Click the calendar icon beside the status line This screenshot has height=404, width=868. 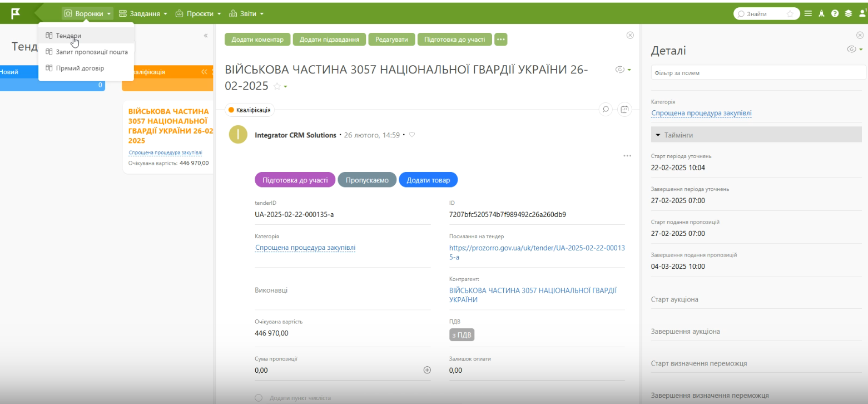click(x=624, y=110)
